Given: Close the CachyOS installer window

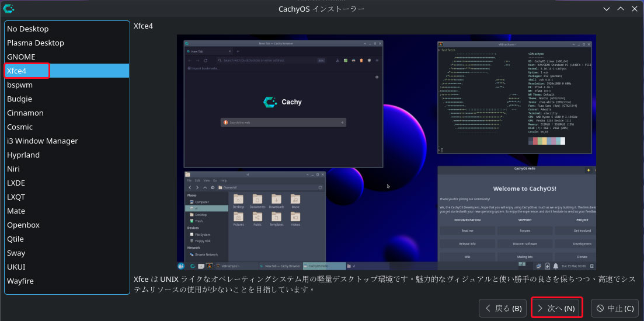Looking at the screenshot, I should (635, 9).
